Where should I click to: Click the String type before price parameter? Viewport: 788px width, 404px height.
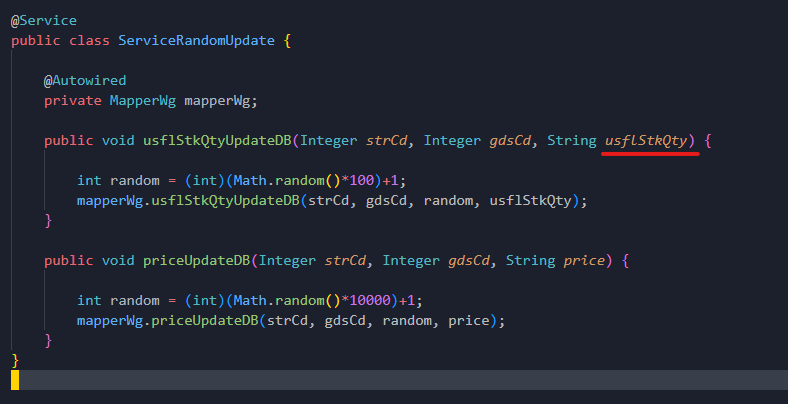[x=531, y=260]
